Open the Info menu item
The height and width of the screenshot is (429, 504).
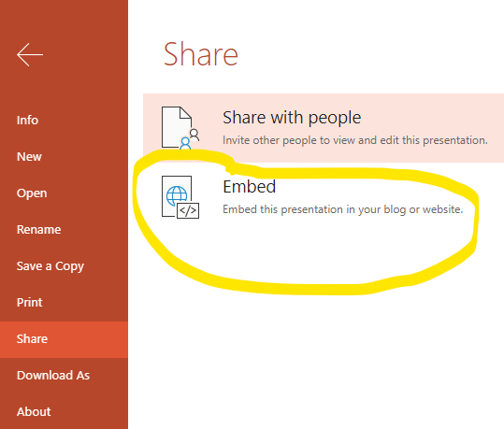(28, 121)
